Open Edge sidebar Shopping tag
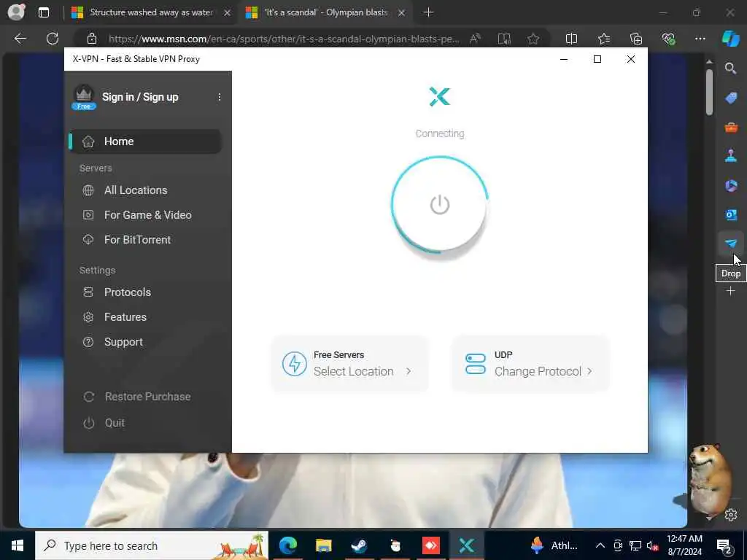This screenshot has width=747, height=560. point(731,98)
